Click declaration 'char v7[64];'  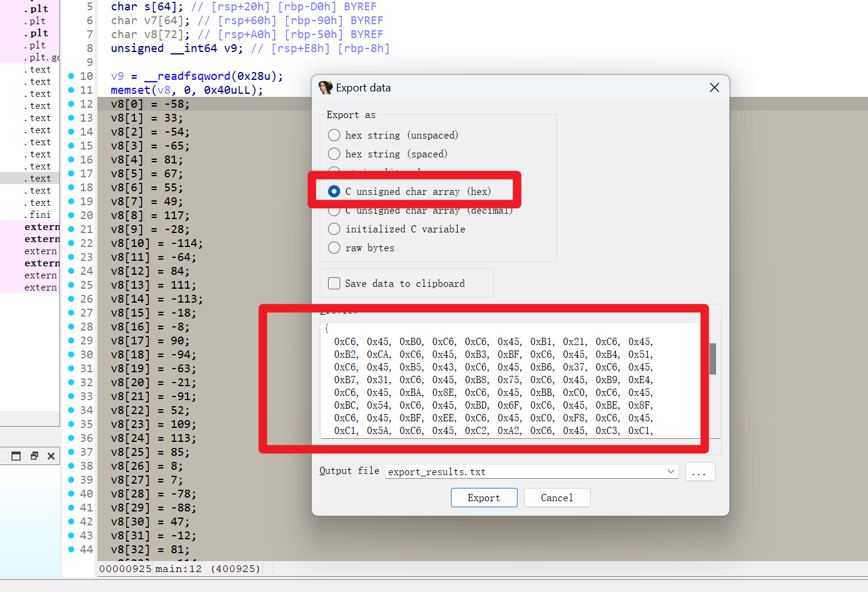point(150,21)
